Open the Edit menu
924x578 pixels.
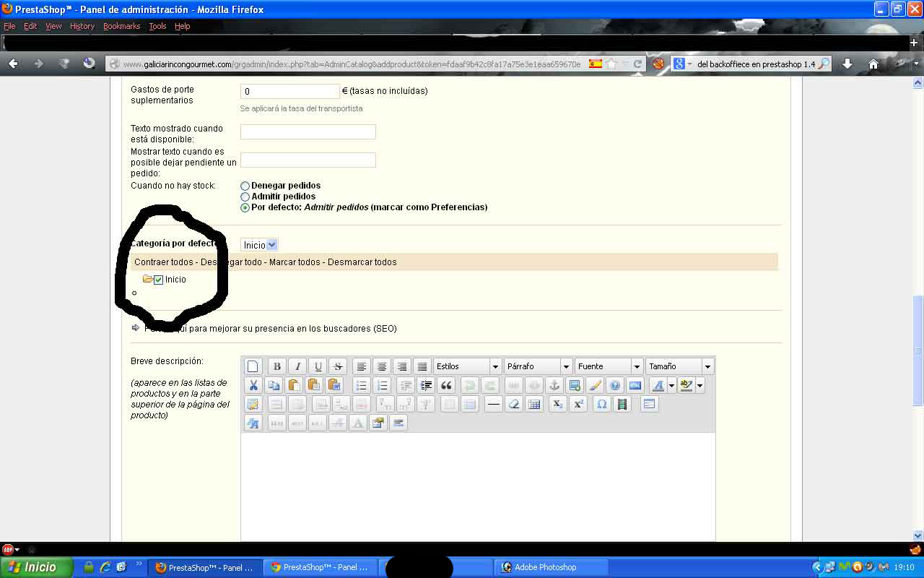pyautogui.click(x=30, y=26)
